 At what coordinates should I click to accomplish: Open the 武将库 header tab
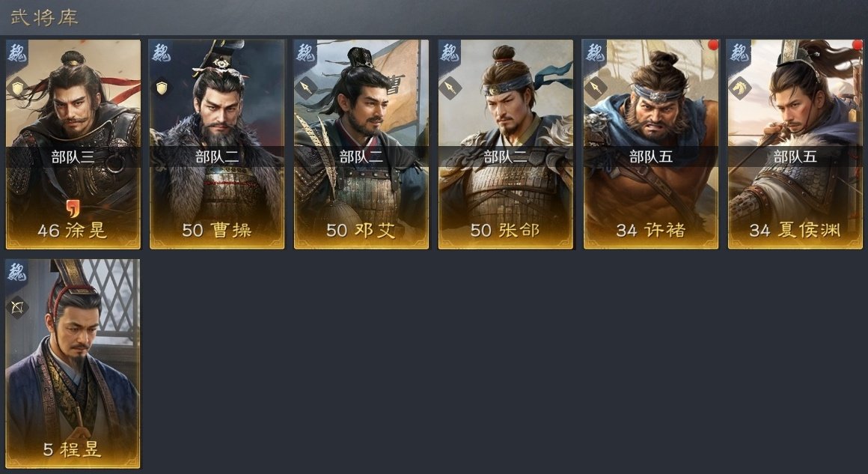44,17
